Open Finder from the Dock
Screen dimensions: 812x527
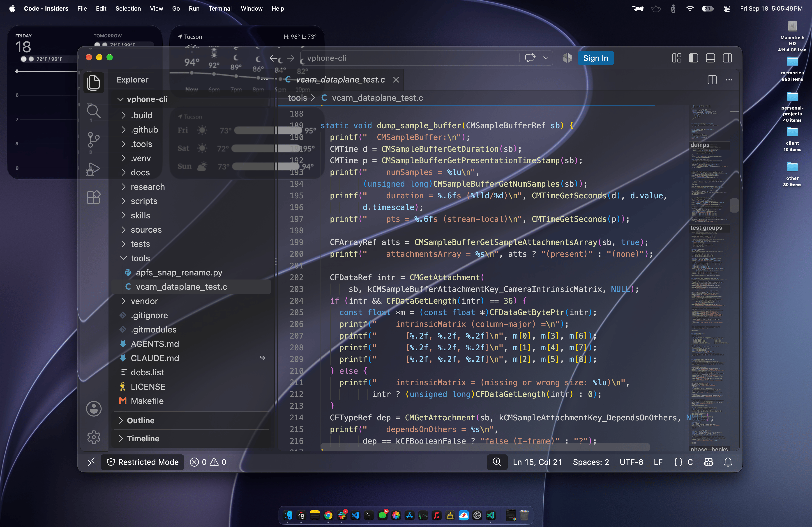click(288, 515)
